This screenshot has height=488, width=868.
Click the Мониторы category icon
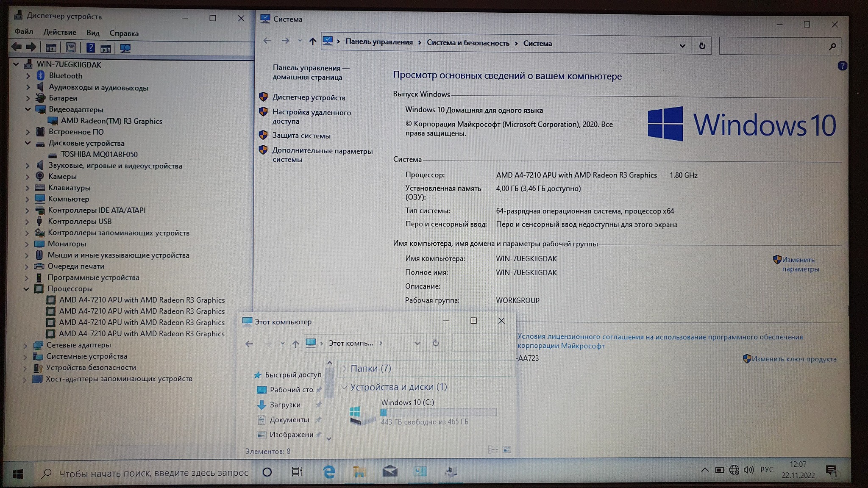(39, 244)
